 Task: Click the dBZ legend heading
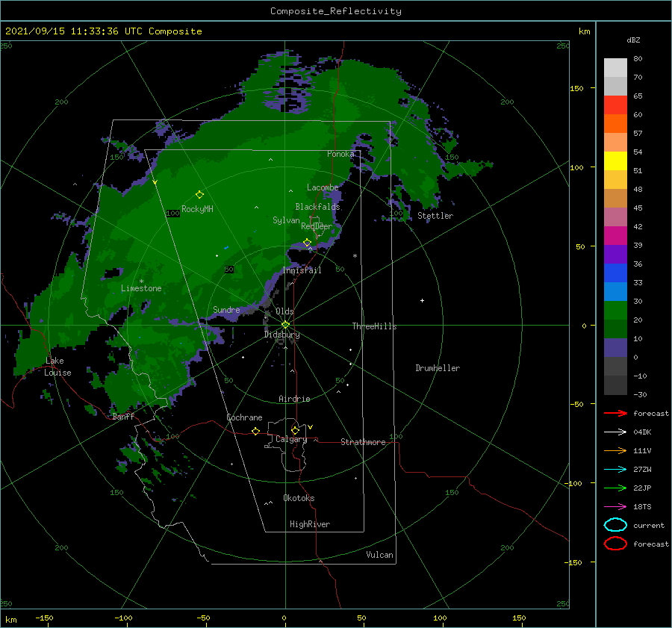(633, 40)
